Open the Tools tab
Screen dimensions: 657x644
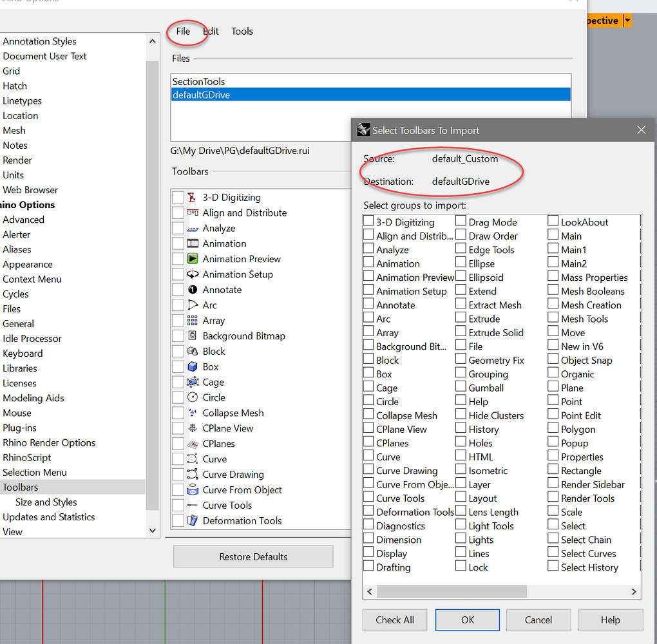click(x=242, y=31)
